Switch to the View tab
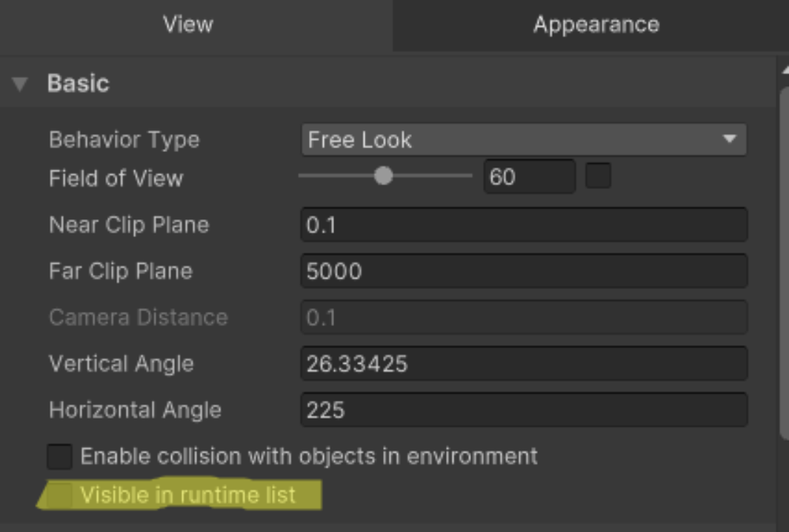 [188, 24]
